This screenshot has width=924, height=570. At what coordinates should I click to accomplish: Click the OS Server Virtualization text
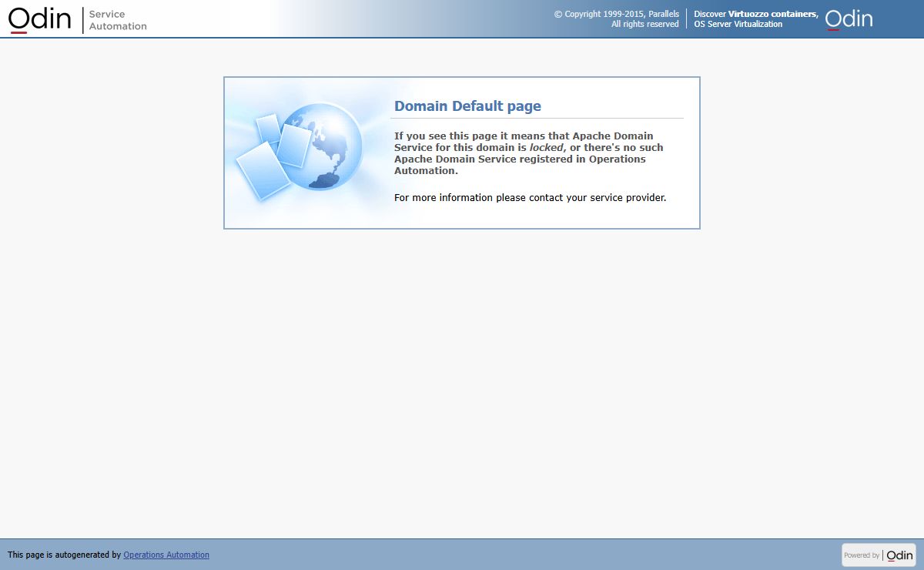pos(738,24)
